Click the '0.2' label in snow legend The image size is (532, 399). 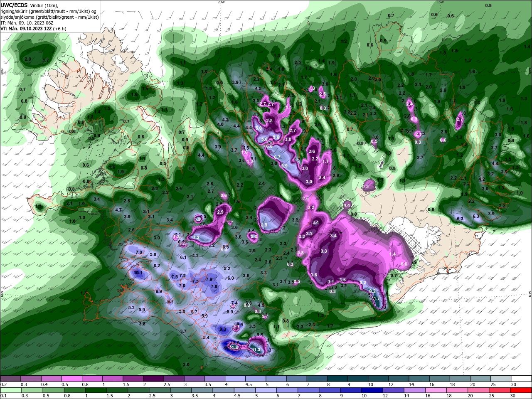tap(4, 384)
